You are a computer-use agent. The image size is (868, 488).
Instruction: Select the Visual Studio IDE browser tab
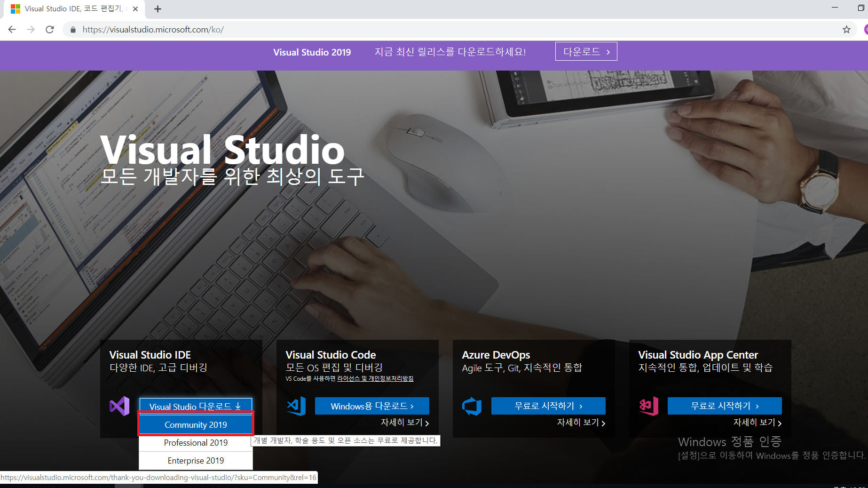[75, 9]
